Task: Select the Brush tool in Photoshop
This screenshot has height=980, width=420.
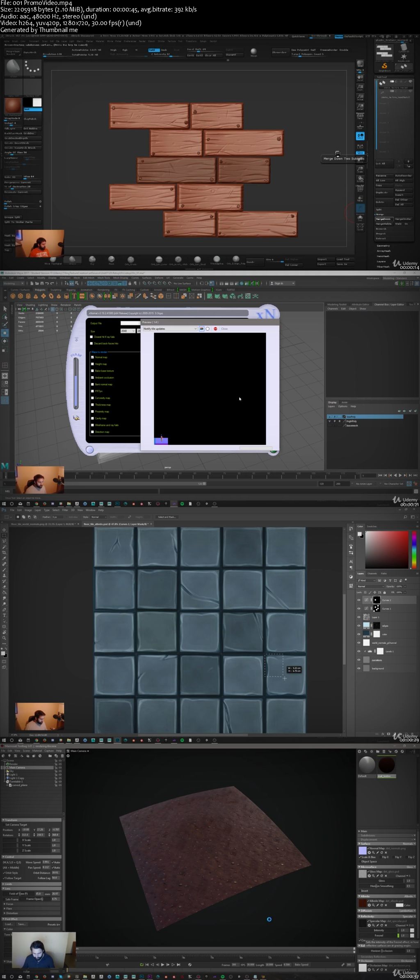Action: pos(5,570)
